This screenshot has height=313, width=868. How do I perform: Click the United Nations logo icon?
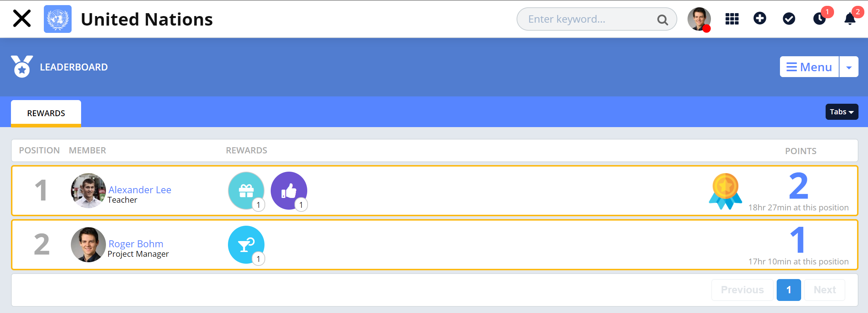[57, 19]
